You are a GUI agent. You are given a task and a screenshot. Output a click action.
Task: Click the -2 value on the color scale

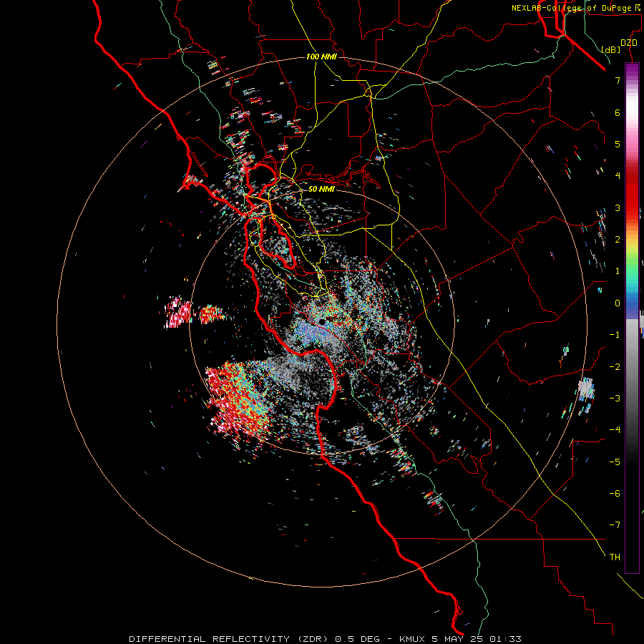click(x=615, y=366)
